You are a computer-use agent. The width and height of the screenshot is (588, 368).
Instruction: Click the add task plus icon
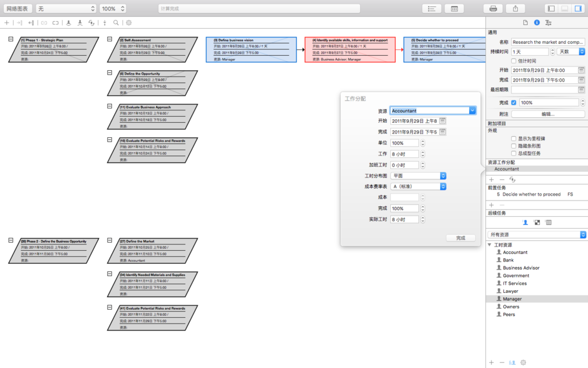click(x=6, y=23)
